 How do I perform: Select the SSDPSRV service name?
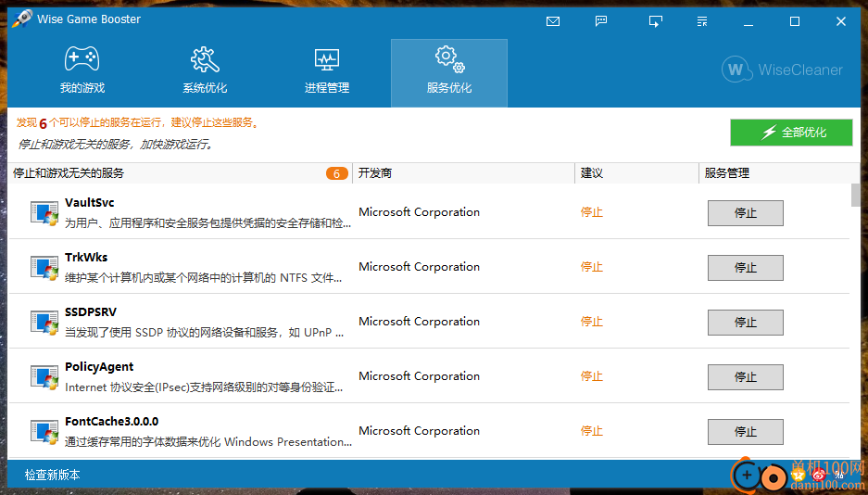(x=90, y=312)
